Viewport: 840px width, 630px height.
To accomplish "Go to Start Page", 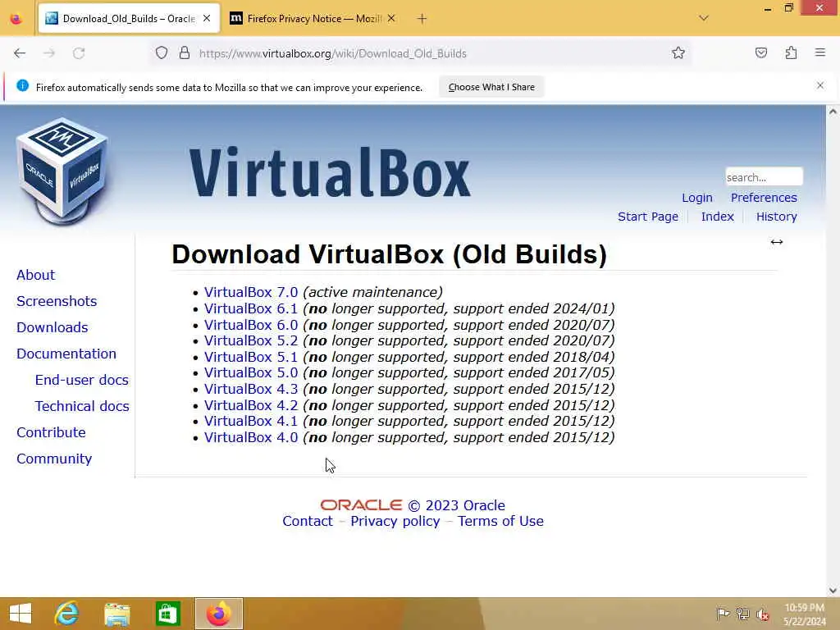I will [x=648, y=217].
